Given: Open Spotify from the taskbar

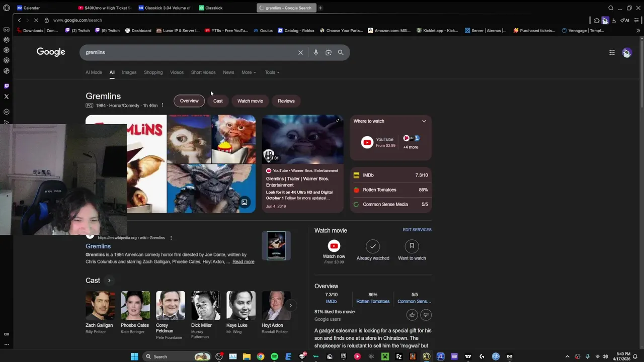Looking at the screenshot, I should coord(274,356).
